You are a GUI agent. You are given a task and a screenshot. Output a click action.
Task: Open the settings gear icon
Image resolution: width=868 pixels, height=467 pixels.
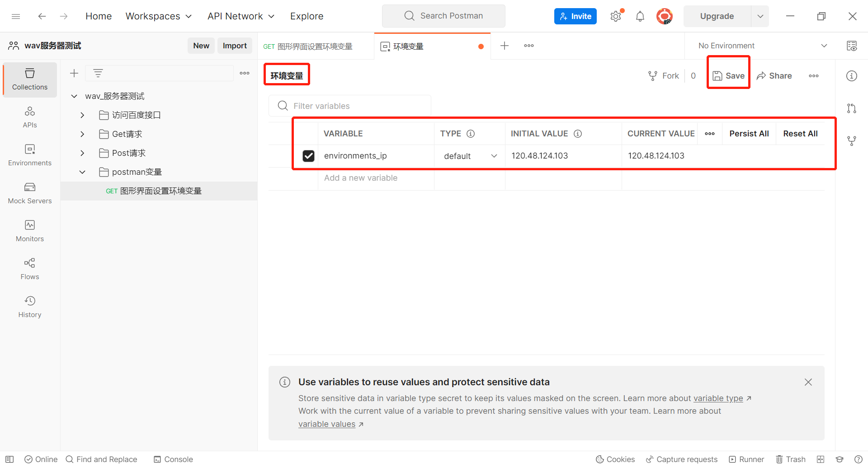pyautogui.click(x=616, y=16)
